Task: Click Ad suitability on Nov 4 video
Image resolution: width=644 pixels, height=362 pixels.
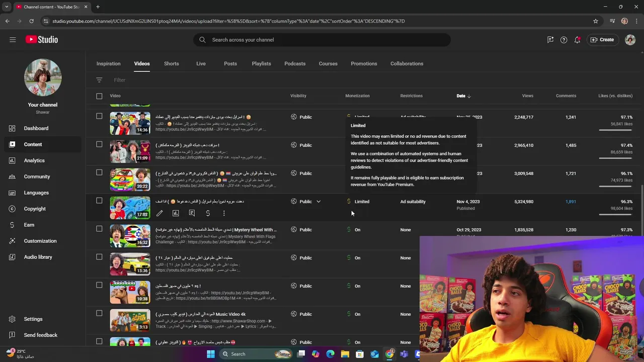Action: point(413,202)
